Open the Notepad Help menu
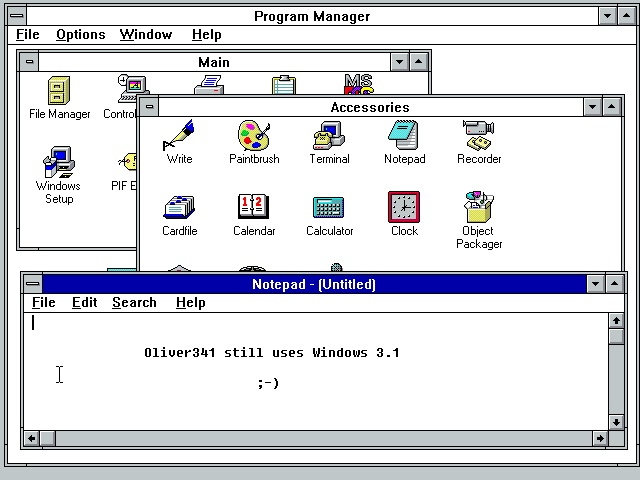 191,302
